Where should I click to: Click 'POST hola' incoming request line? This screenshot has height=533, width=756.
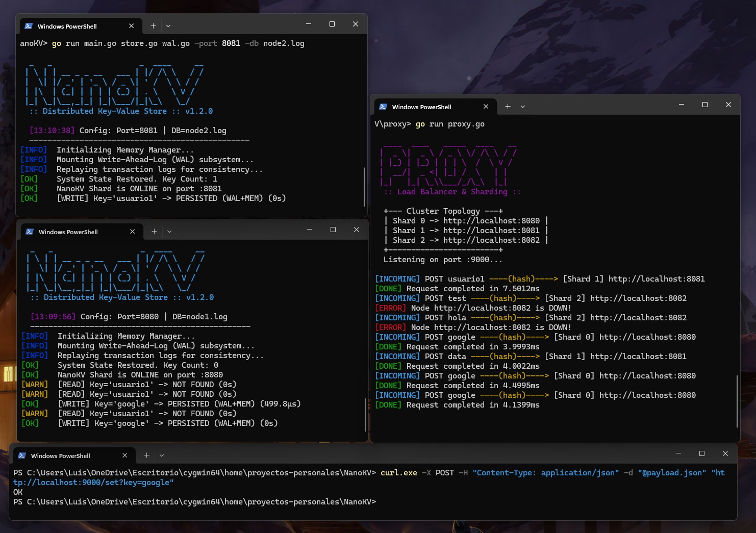531,318
